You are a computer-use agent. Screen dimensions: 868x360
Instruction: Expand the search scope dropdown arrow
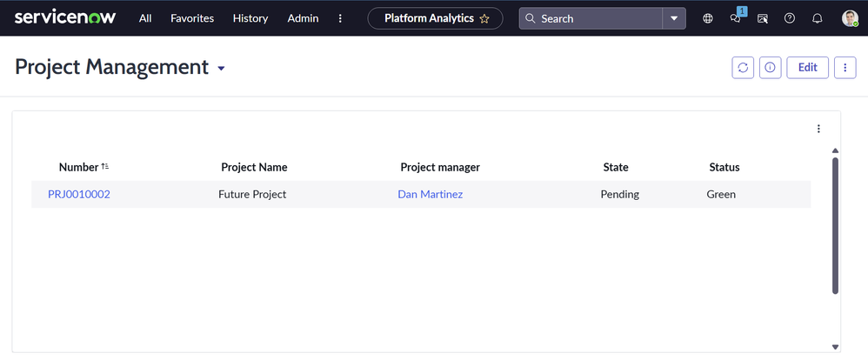(674, 18)
